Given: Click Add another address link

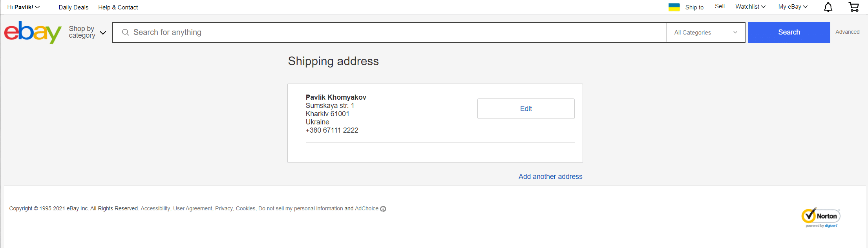Looking at the screenshot, I should (550, 177).
